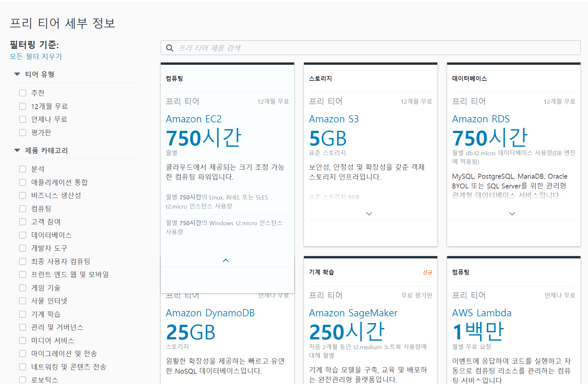Check the 마이그레이션 및 전송 checkbox
This screenshot has width=588, height=384.
[22, 353]
